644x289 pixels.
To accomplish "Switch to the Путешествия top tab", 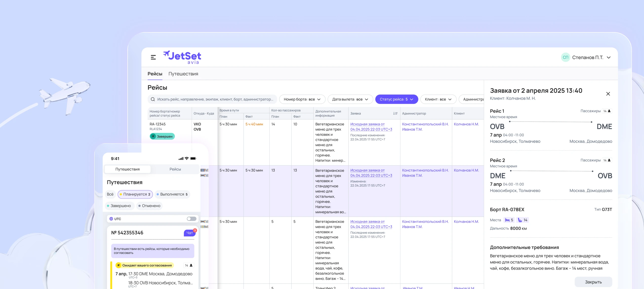I will click(x=183, y=74).
